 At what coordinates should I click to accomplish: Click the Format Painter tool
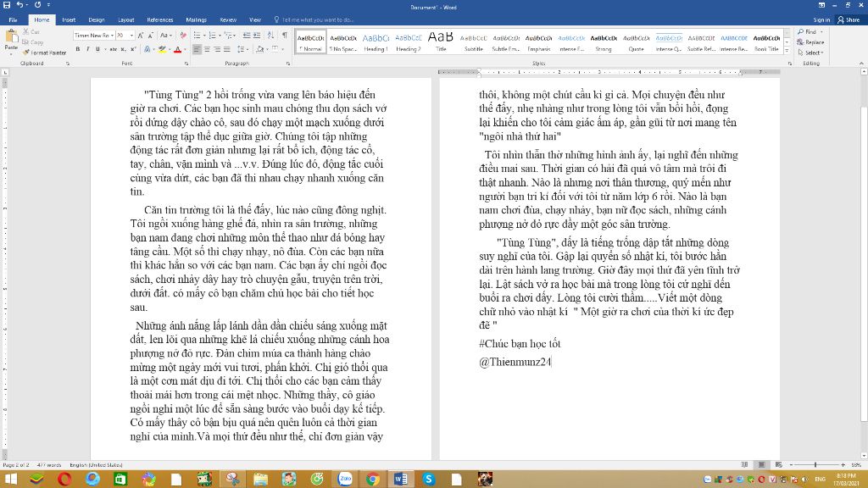44,53
